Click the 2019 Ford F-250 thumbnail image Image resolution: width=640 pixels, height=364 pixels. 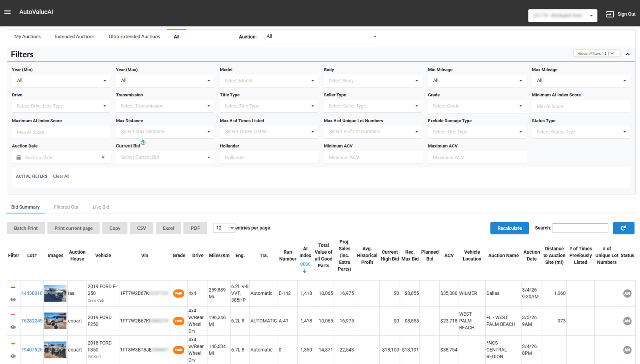click(55, 294)
